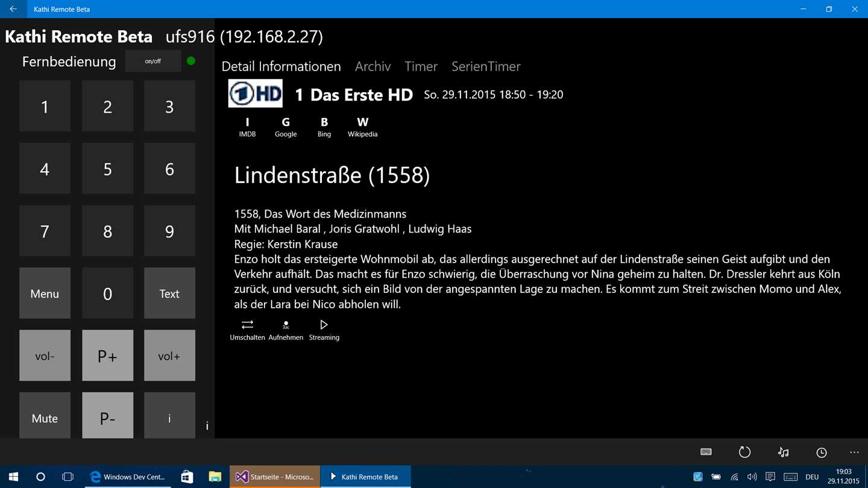
Task: Open the Action Center notifications icon
Action: 770,477
